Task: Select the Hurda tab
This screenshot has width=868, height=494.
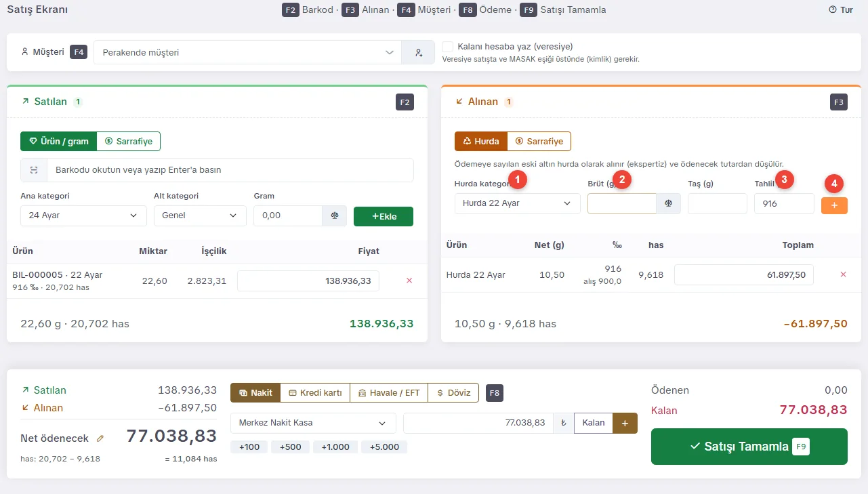Action: [481, 141]
